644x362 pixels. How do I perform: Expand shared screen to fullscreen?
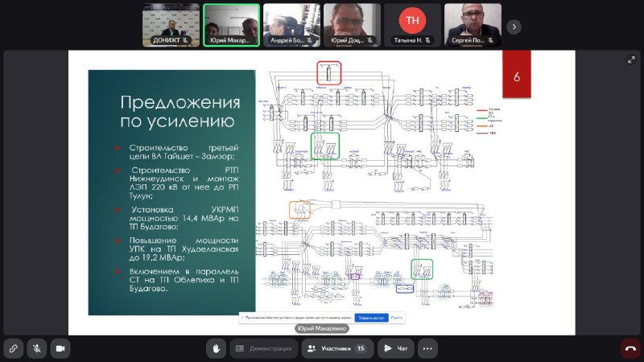click(631, 60)
